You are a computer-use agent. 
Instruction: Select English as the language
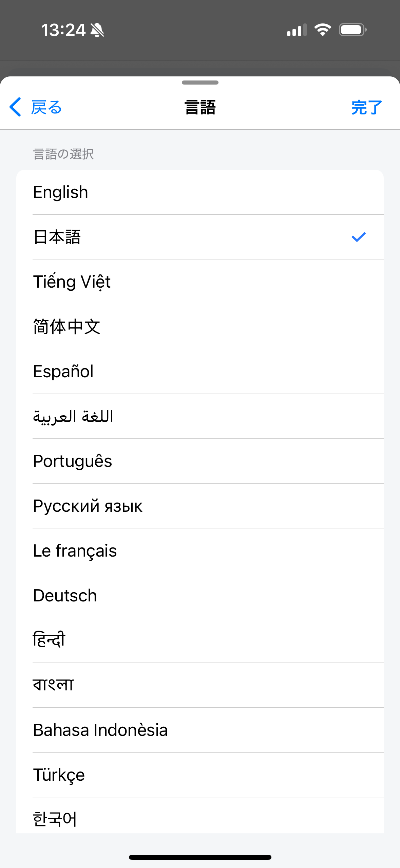[61, 192]
